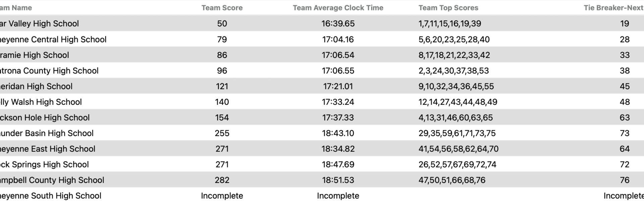Click Cheyenne East's team score 271

[x=222, y=149]
